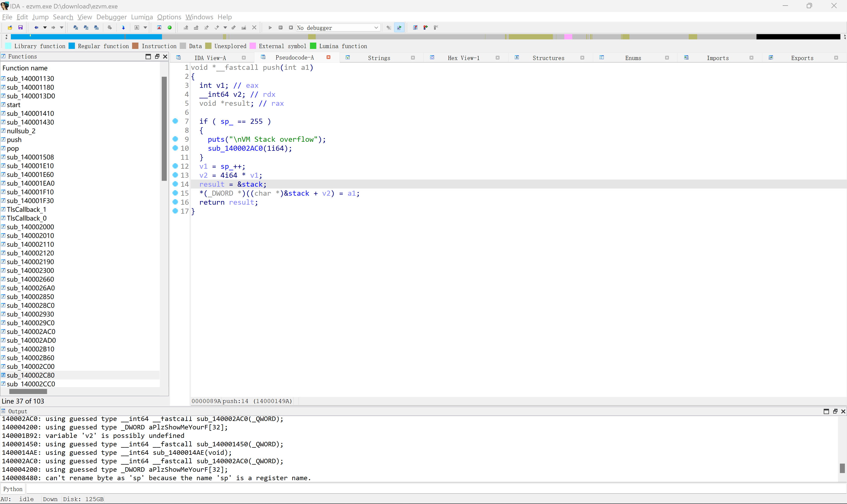The width and height of the screenshot is (847, 504).
Task: Click the gray asterisk toolbar icon
Action: pyautogui.click(x=233, y=28)
